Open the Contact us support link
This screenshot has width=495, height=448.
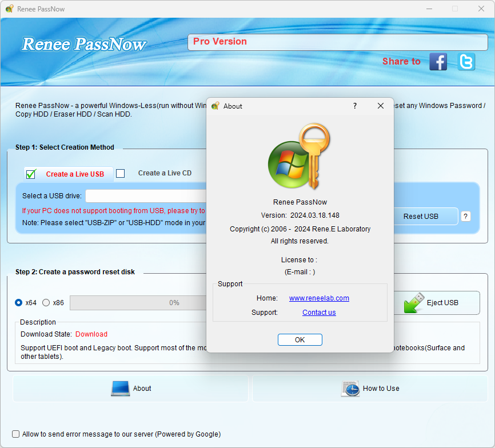click(319, 313)
